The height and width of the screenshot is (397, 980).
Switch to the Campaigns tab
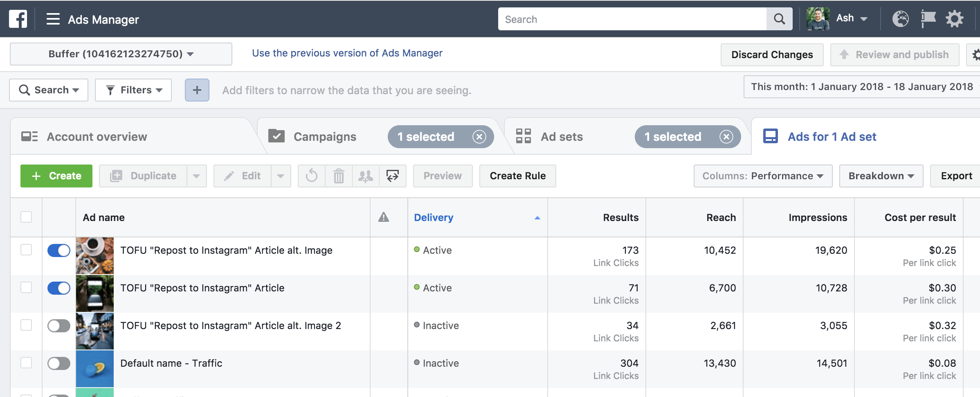tap(325, 137)
